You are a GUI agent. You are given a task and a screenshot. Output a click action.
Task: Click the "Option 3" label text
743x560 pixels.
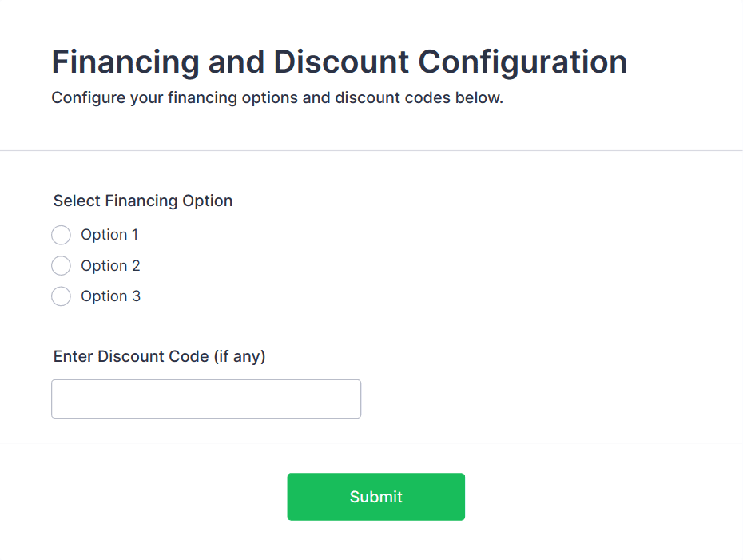(x=110, y=296)
